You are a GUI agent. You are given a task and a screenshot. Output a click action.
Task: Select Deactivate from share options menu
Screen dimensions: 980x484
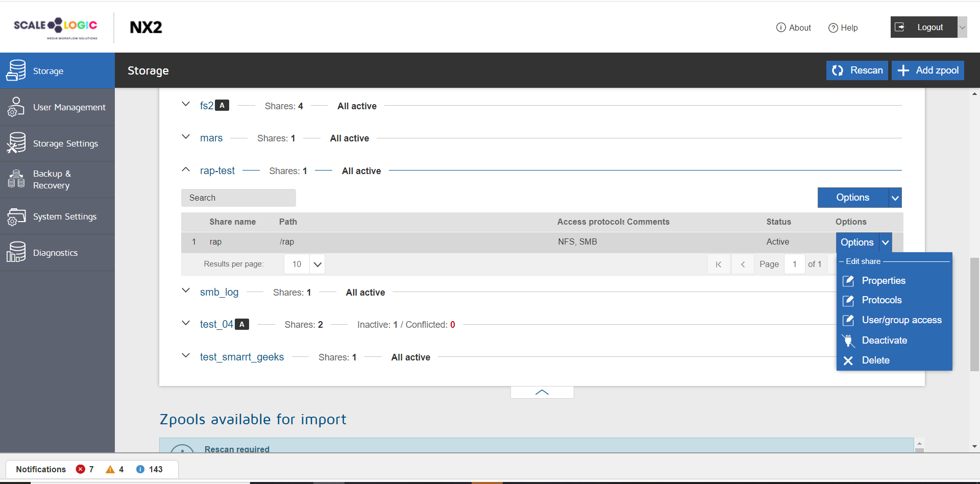click(x=884, y=341)
